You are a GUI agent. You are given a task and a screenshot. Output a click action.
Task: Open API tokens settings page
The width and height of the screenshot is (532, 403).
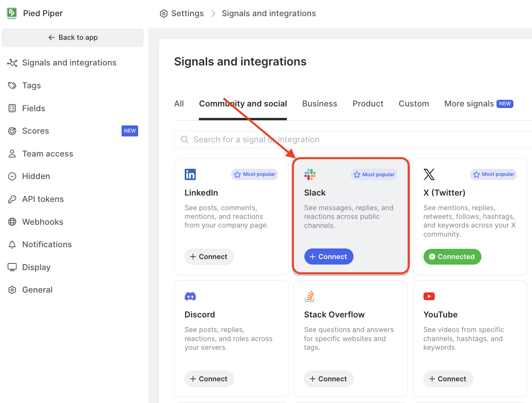click(x=43, y=199)
